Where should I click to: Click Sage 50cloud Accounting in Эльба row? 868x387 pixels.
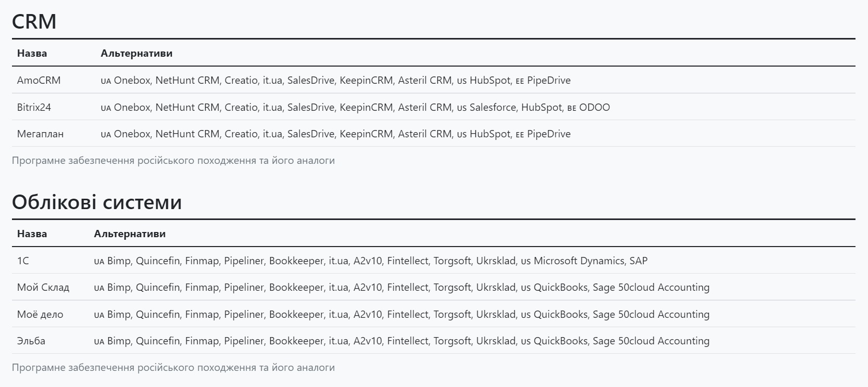coord(651,341)
